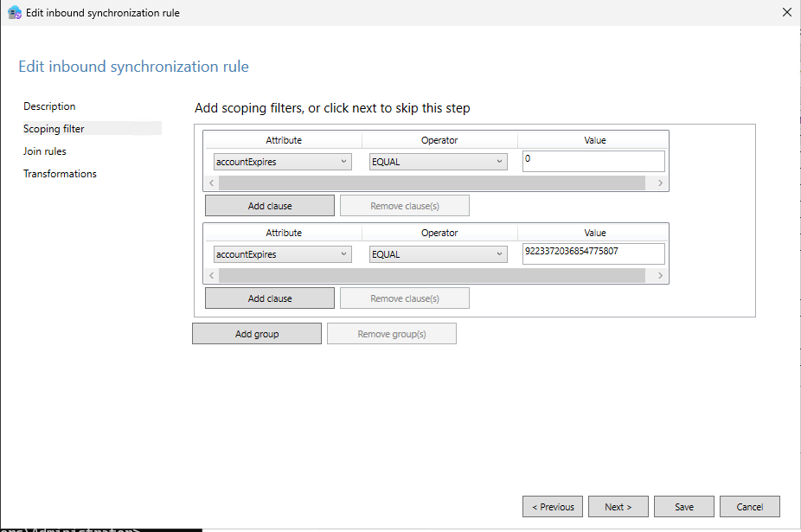
Task: Select the Description step in the sidebar
Action: tap(49, 106)
